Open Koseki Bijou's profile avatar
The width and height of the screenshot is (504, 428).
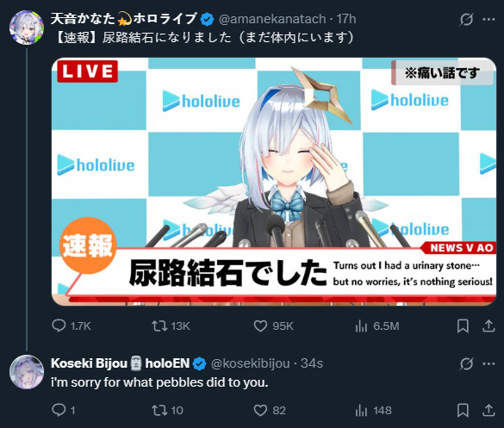pos(27,372)
